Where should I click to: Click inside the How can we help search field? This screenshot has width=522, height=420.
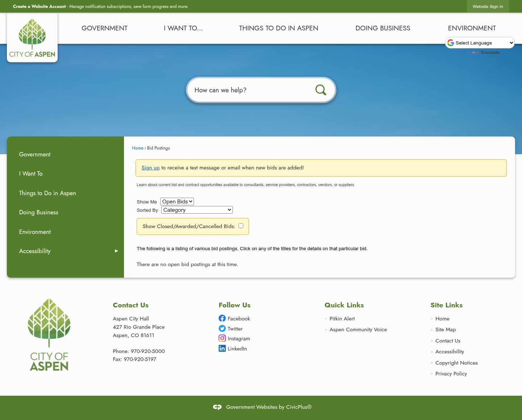(x=254, y=90)
